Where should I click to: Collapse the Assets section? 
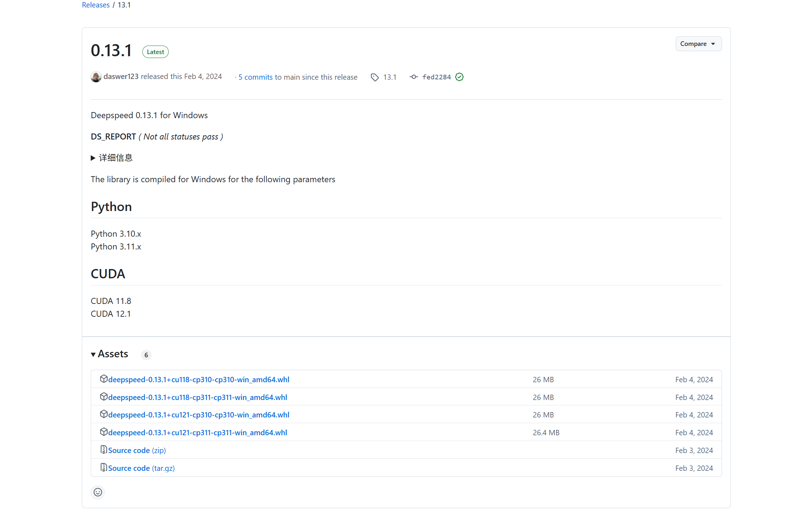[110, 354]
